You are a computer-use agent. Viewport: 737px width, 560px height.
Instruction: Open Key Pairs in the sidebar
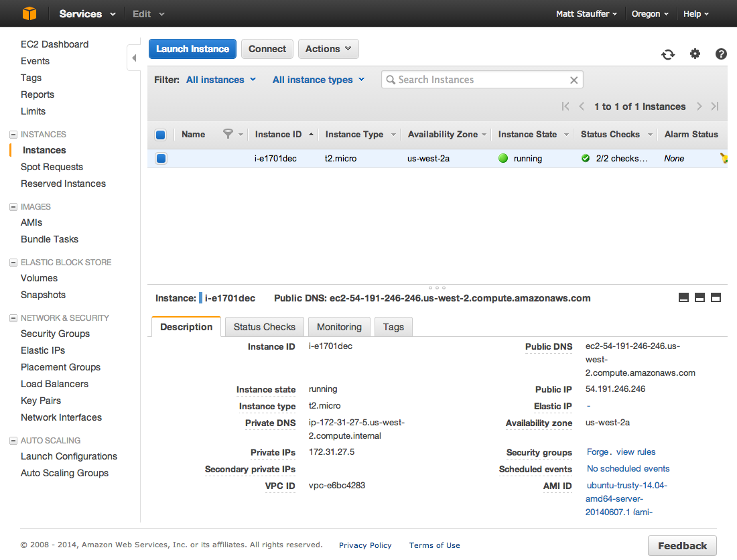tap(41, 401)
